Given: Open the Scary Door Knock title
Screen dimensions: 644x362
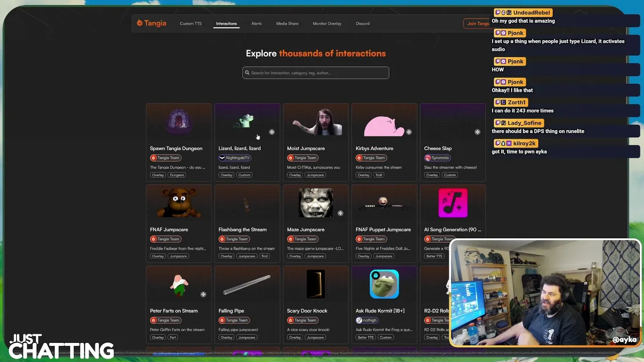Looking at the screenshot, I should click(x=307, y=311).
